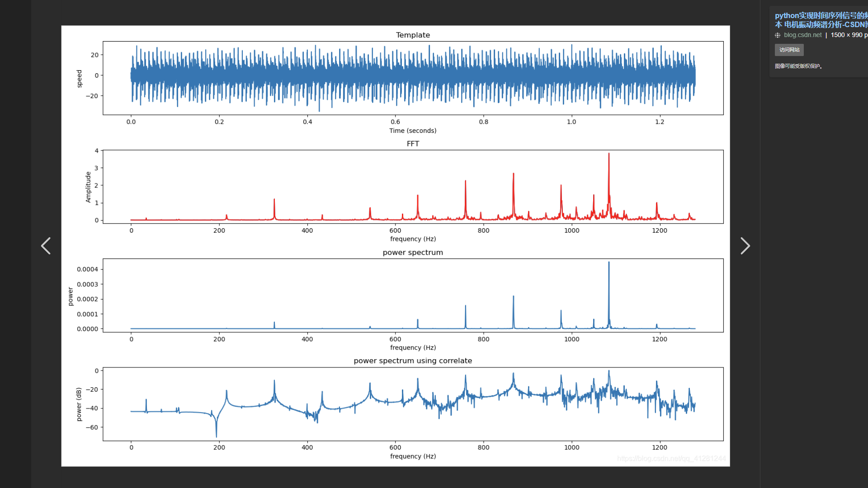Click the 'Amplitude' y-axis label

(88, 187)
